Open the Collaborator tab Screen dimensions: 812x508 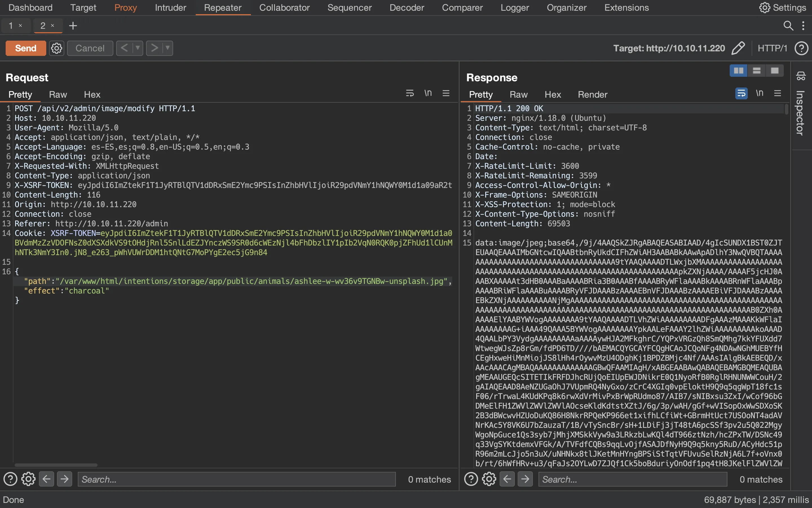pos(284,7)
